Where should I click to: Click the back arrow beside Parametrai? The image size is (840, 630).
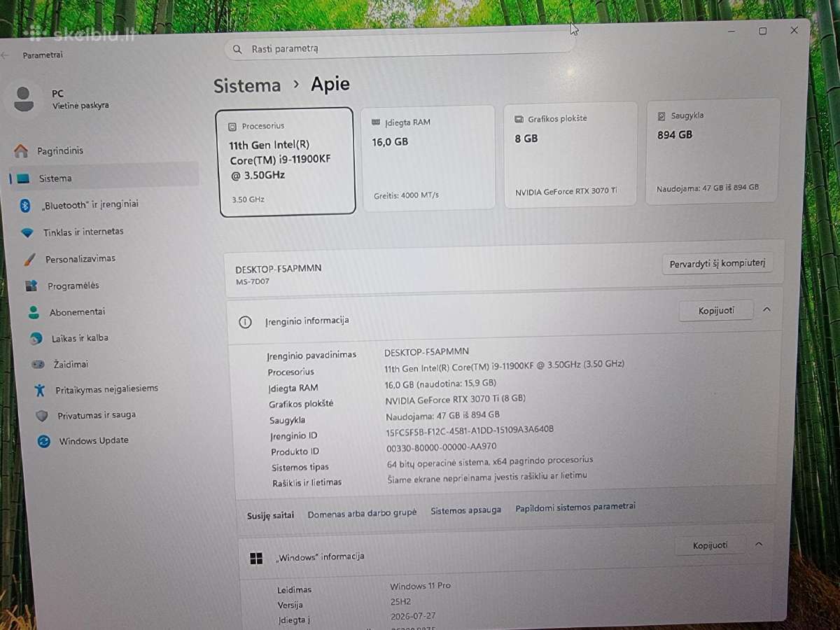point(6,55)
